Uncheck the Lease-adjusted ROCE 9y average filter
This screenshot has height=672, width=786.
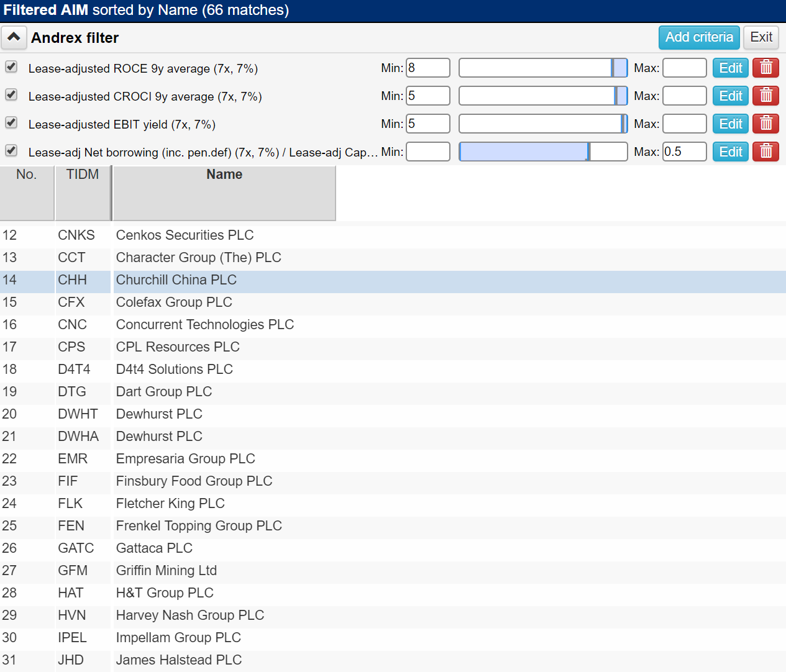[11, 66]
